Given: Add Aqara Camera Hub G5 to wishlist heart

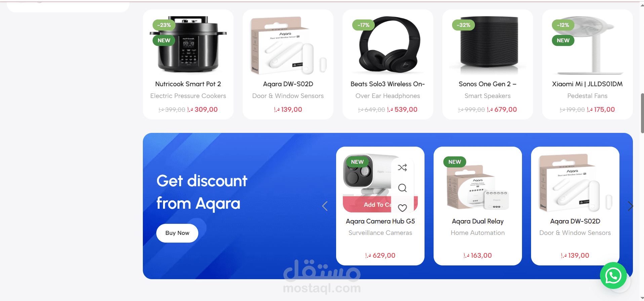Looking at the screenshot, I should pos(402,208).
